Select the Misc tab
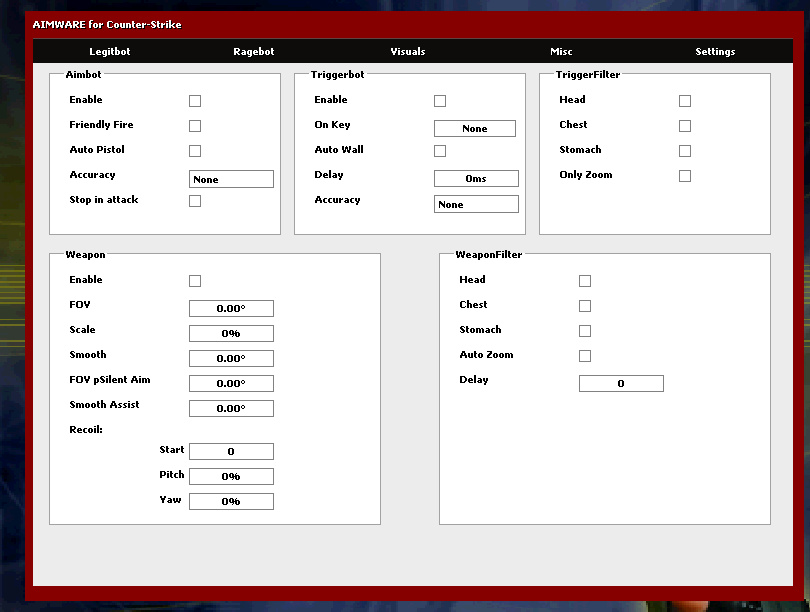 (561, 52)
